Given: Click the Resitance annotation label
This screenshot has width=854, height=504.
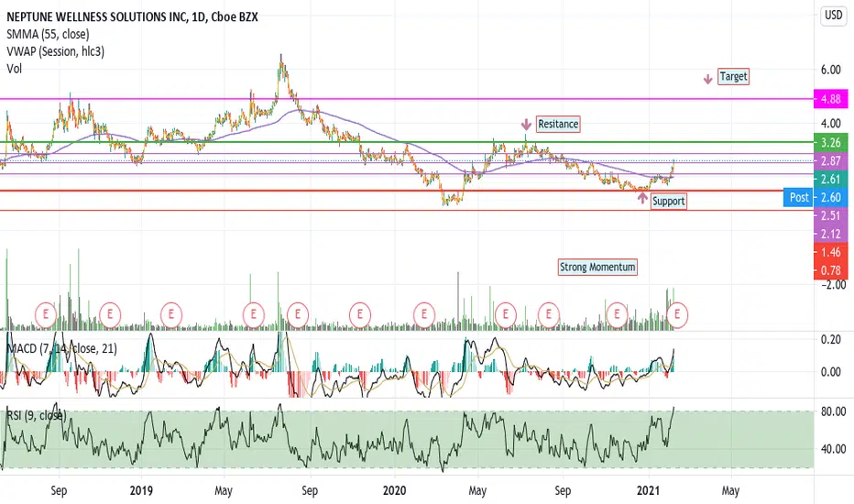Looking at the screenshot, I should tap(558, 125).
